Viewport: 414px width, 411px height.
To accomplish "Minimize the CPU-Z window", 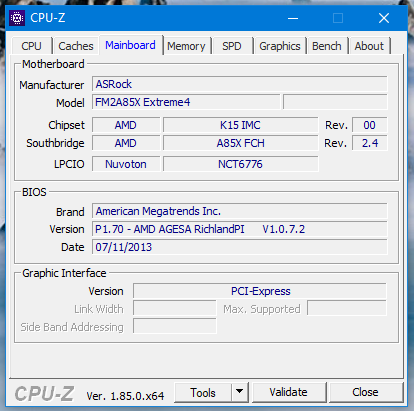I will coord(293,18).
